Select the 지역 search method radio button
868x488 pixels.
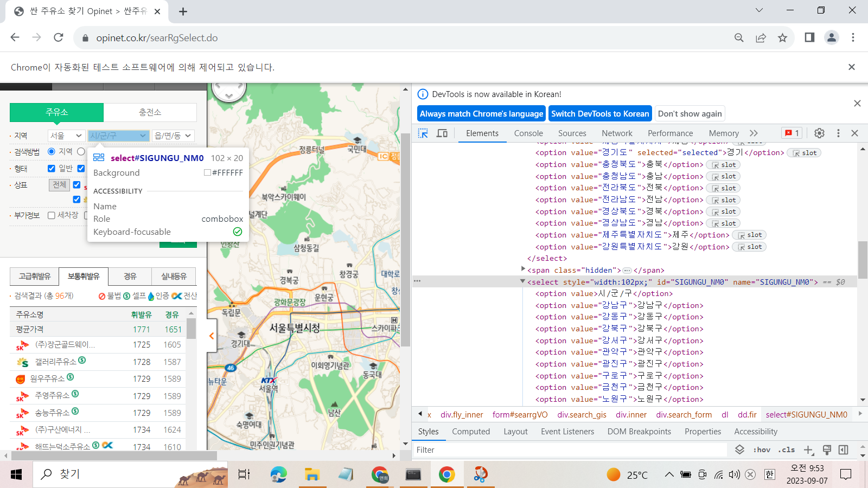[x=52, y=152]
